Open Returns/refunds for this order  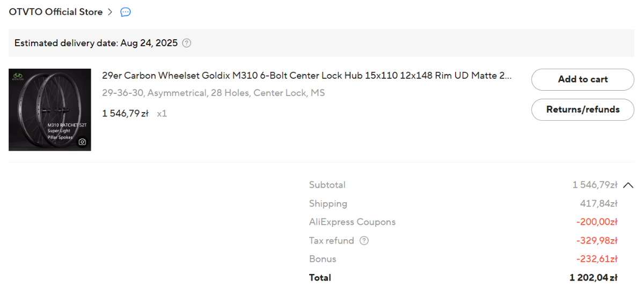tap(582, 109)
